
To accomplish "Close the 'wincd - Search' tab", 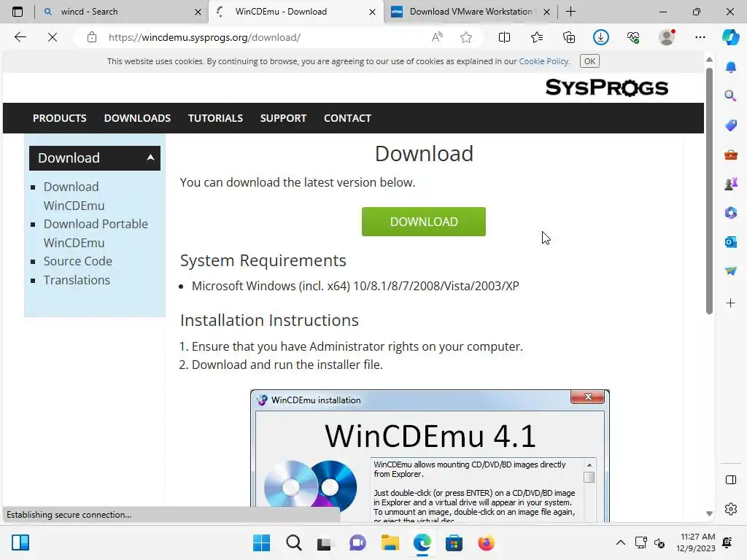I will [198, 12].
